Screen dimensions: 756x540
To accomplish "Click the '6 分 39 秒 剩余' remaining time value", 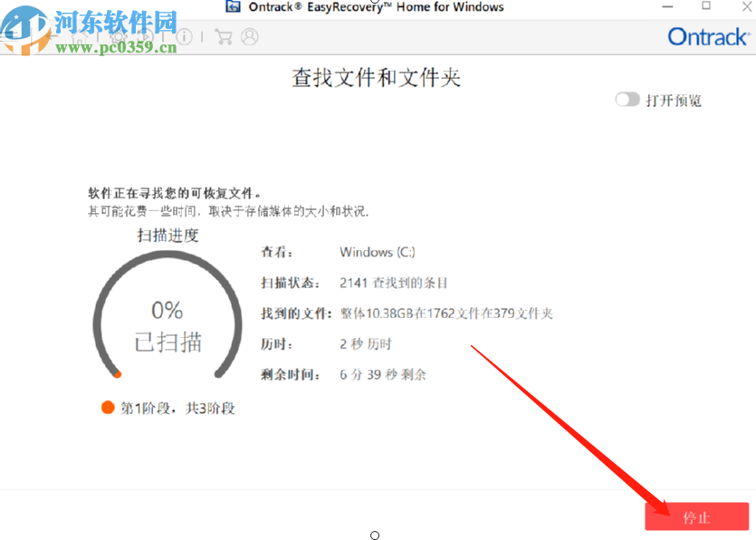I will (x=383, y=374).
